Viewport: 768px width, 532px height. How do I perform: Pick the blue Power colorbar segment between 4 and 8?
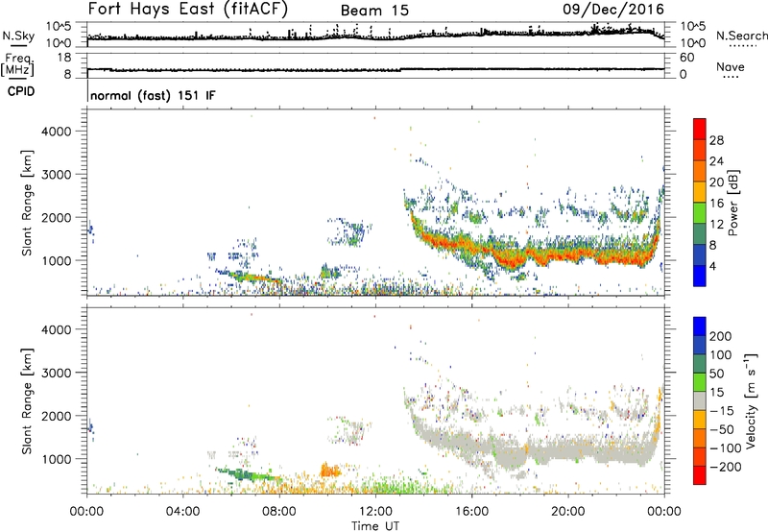click(x=700, y=254)
